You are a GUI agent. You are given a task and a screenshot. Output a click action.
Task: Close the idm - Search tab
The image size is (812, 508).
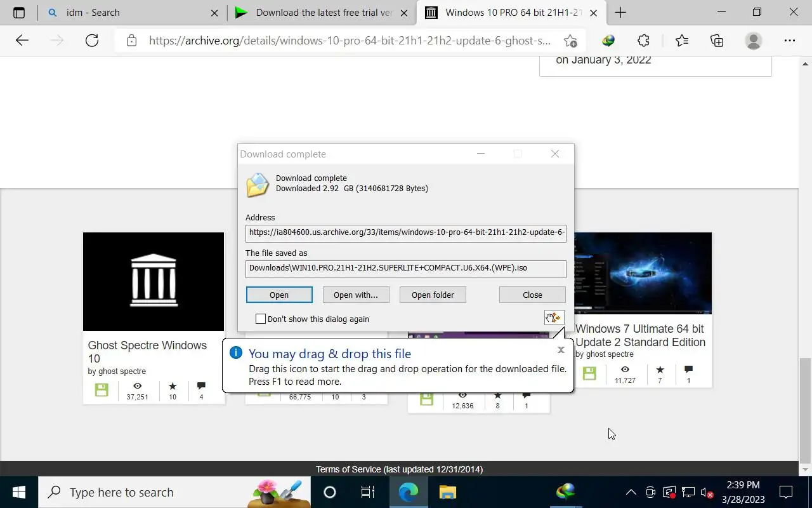[214, 13]
